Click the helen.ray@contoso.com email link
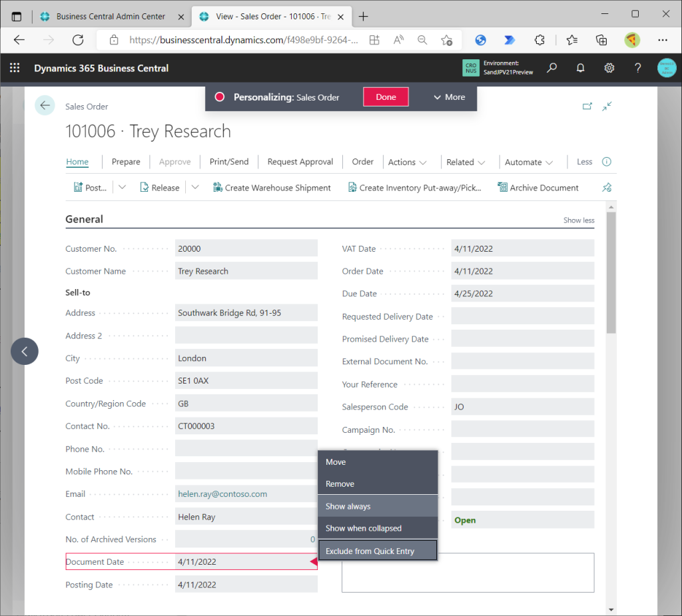 222,493
